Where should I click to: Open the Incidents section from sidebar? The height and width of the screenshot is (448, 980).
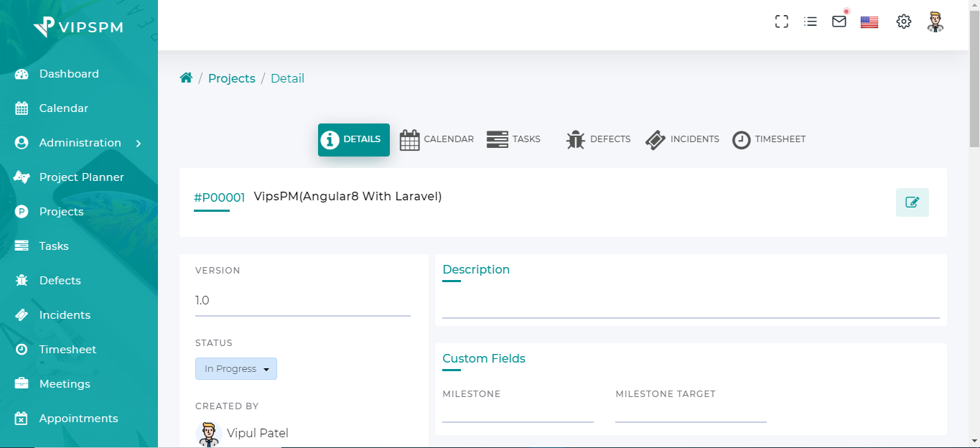65,314
